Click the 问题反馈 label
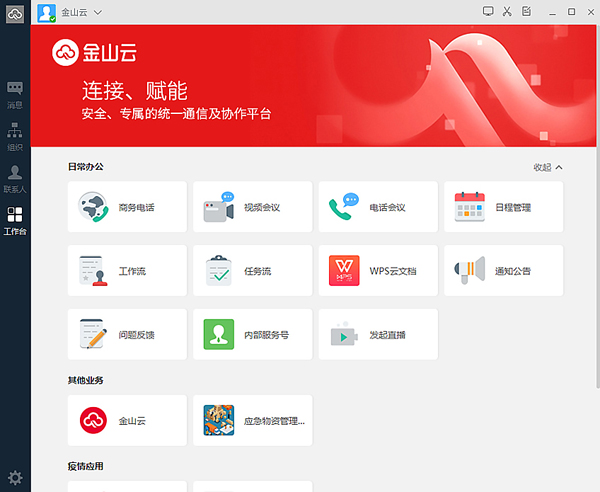Image resolution: width=600 pixels, height=492 pixels. [x=136, y=335]
